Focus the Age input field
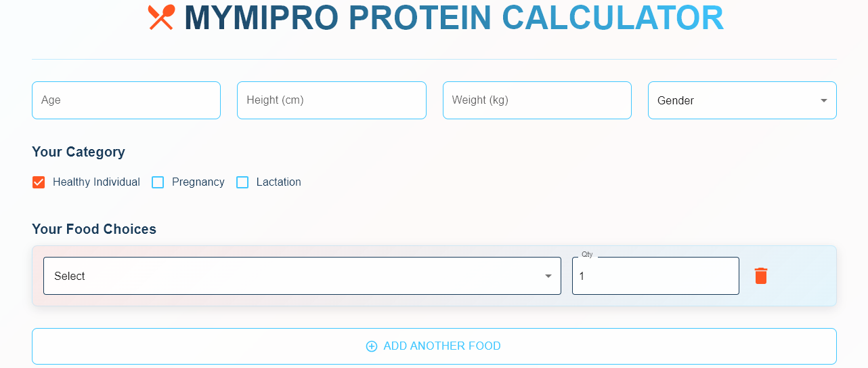868x368 pixels. 126,100
